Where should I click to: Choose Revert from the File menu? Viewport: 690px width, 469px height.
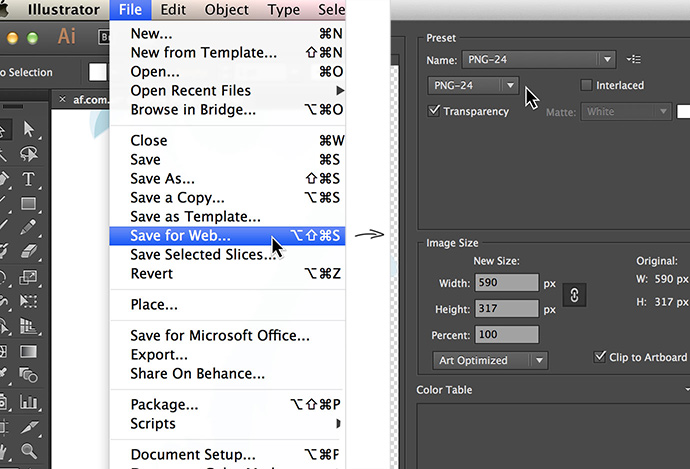pos(227,273)
